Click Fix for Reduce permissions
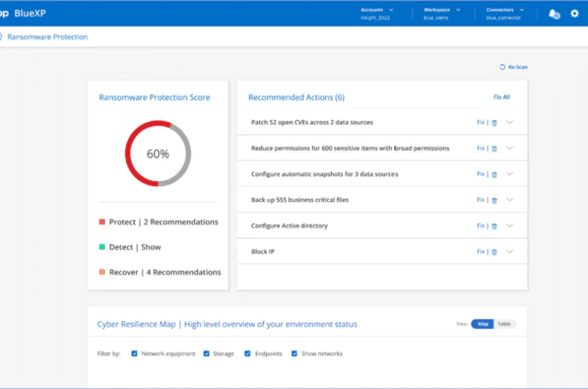 480,148
